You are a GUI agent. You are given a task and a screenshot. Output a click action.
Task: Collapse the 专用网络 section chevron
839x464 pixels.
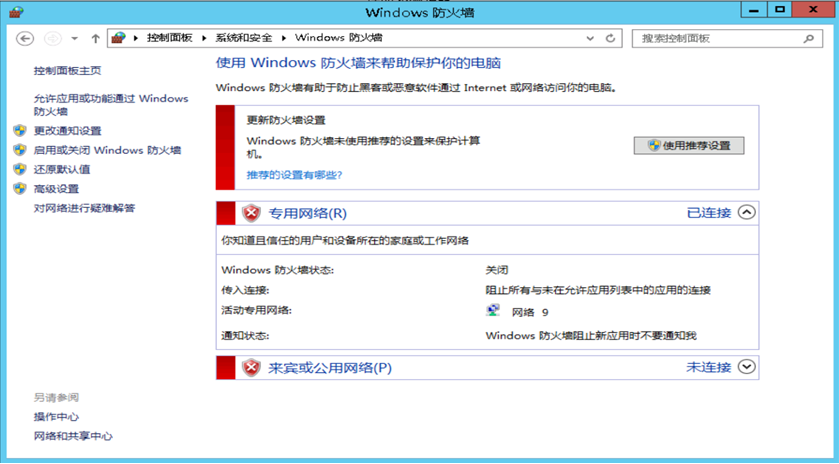[746, 212]
